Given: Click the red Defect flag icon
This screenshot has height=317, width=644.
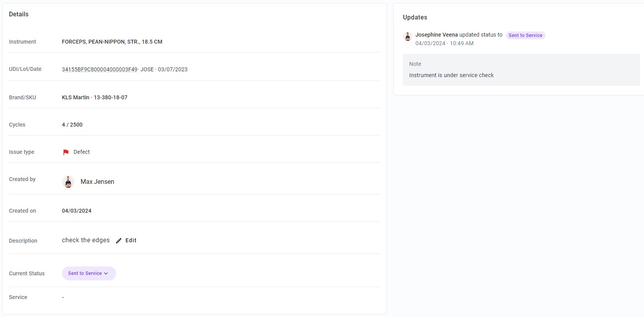Looking at the screenshot, I should point(66,152).
